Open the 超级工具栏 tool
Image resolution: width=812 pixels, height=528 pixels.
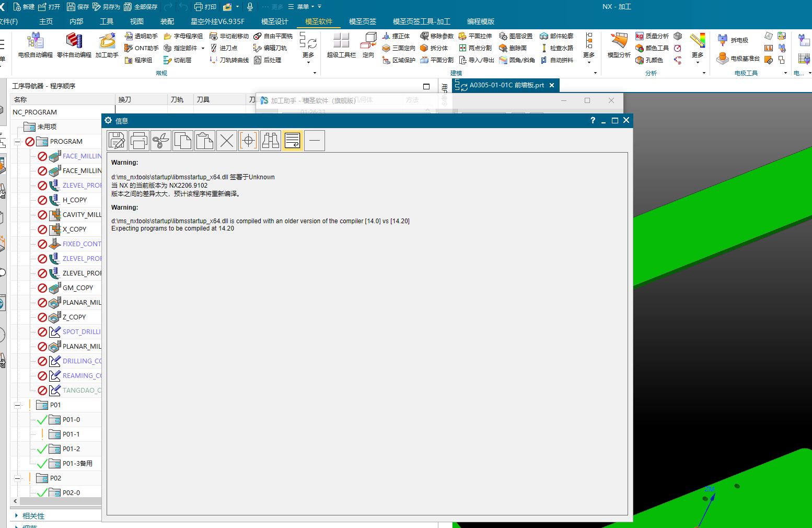[341, 45]
